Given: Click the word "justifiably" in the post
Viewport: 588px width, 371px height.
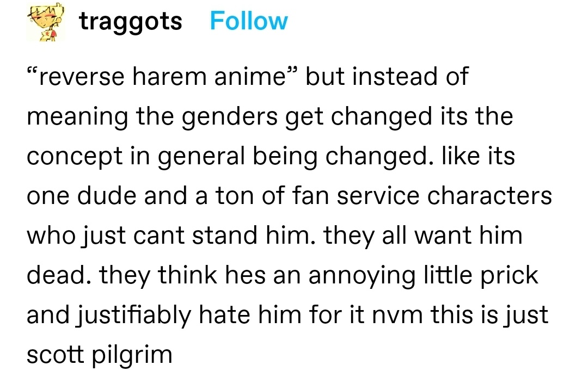Looking at the screenshot, I should point(134,315).
